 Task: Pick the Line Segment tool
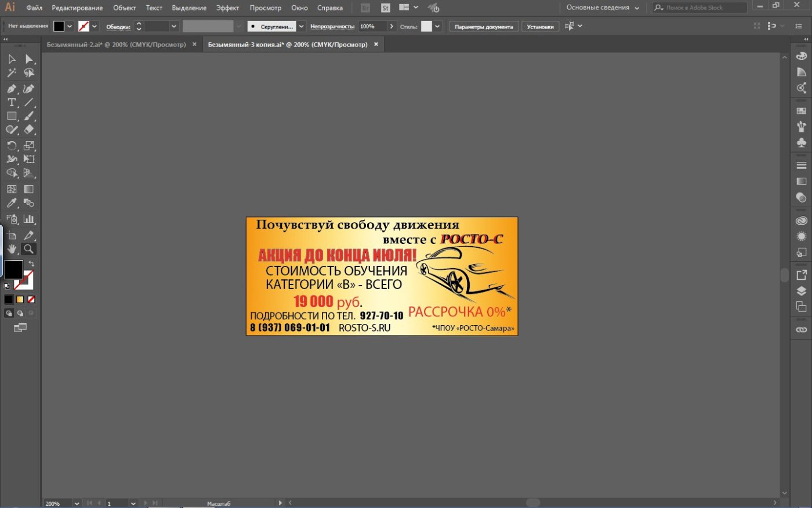click(29, 102)
